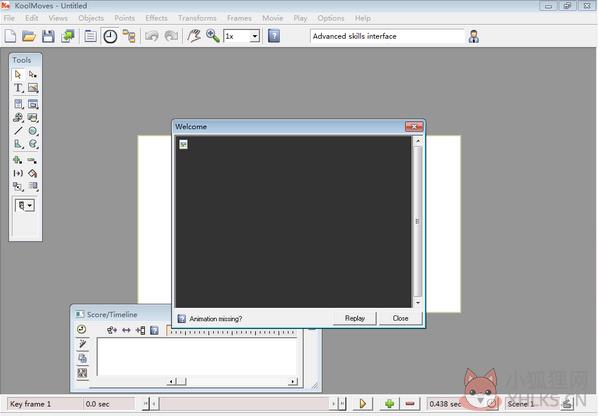
Task: Click the hierarchy tree toolbar icon
Action: 129,36
